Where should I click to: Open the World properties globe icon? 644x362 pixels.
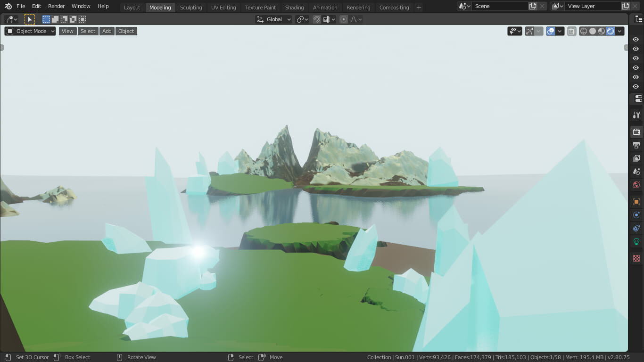point(636,184)
